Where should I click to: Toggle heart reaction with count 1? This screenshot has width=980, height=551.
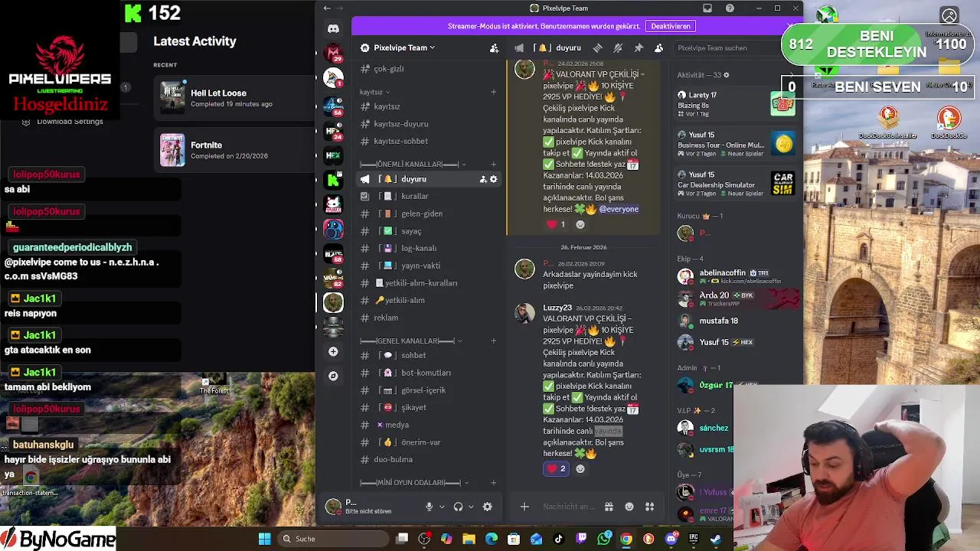(556, 224)
